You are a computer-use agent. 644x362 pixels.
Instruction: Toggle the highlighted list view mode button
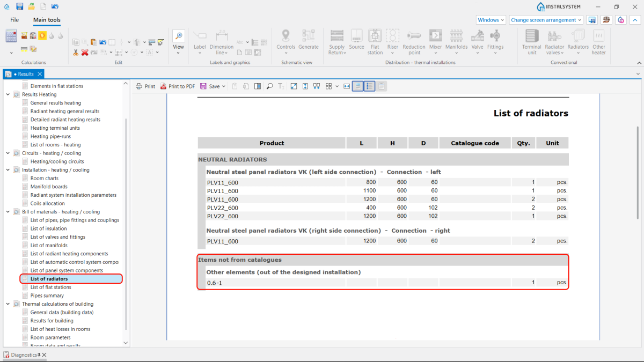click(x=369, y=86)
